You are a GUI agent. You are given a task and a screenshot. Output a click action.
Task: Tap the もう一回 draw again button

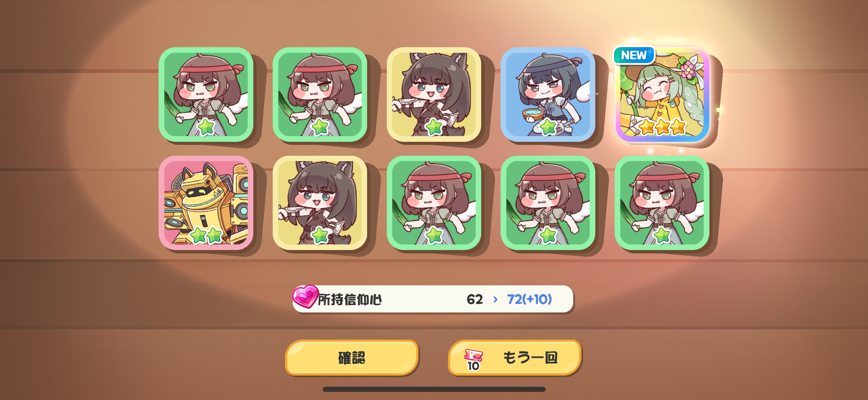515,358
